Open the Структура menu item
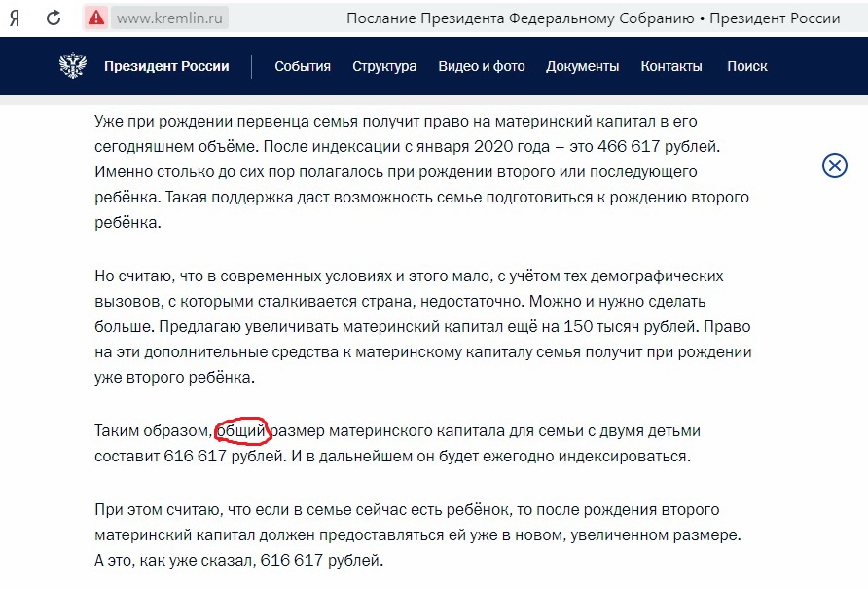868x589 pixels. point(384,66)
